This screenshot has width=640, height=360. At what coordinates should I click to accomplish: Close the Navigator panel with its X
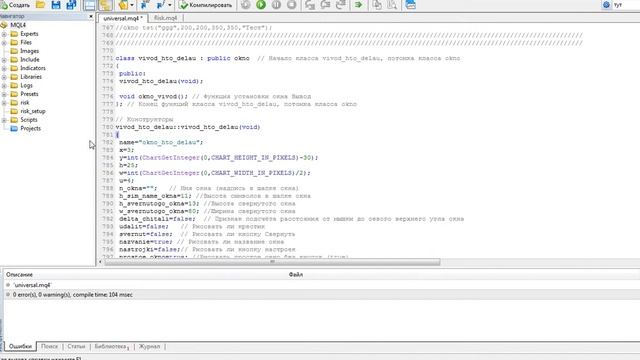click(x=91, y=16)
